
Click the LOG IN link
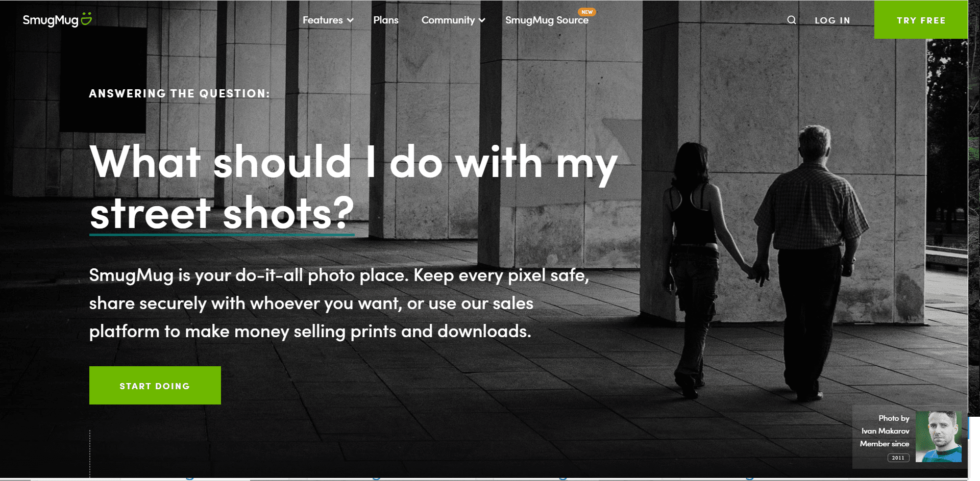tap(832, 20)
